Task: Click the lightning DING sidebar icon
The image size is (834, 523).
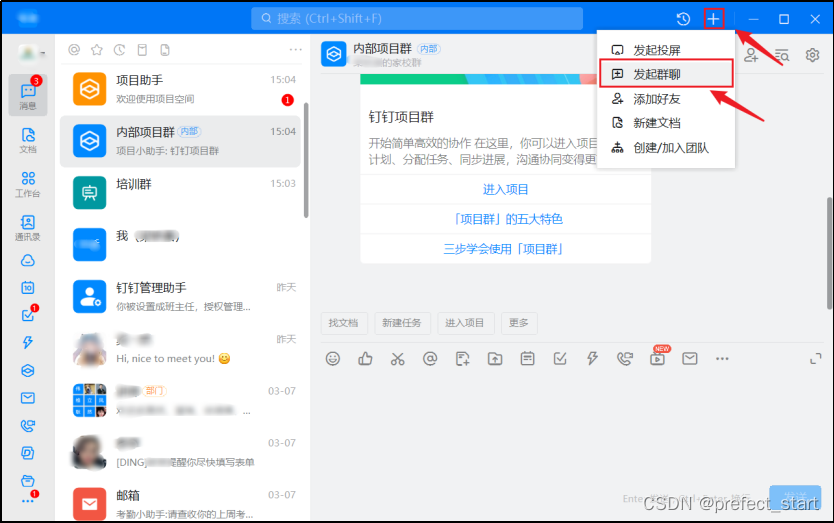Action: click(28, 342)
